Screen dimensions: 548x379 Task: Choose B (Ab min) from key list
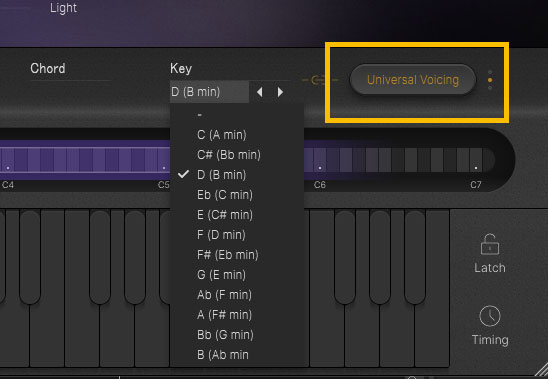click(x=237, y=355)
